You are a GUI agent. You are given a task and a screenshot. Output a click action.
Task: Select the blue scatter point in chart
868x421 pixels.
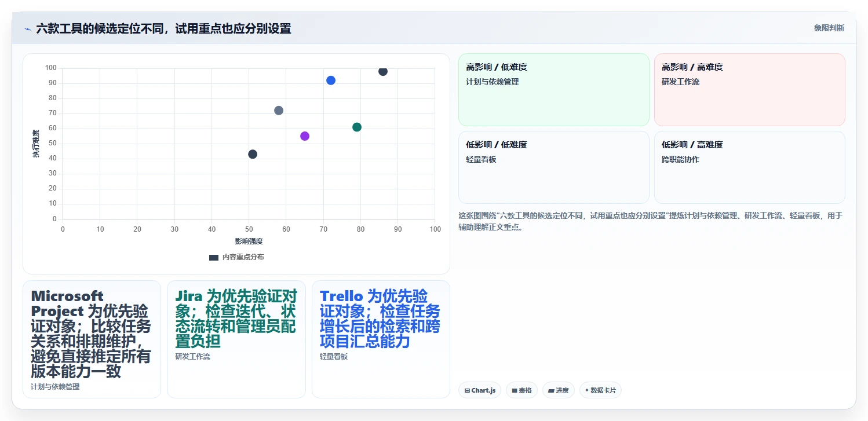(x=331, y=80)
